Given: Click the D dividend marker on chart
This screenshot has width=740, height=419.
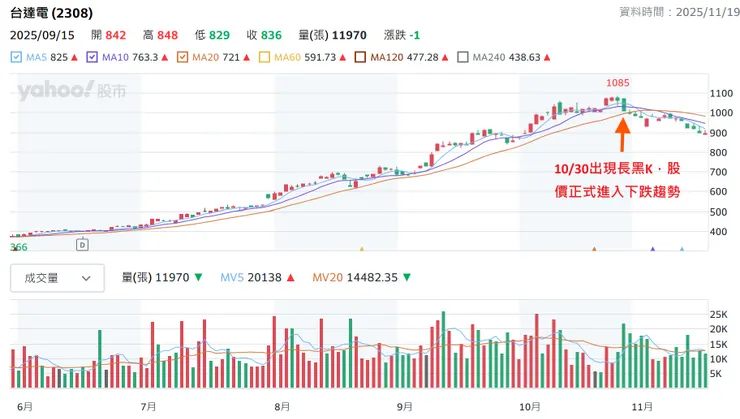Looking at the screenshot, I should [82, 245].
